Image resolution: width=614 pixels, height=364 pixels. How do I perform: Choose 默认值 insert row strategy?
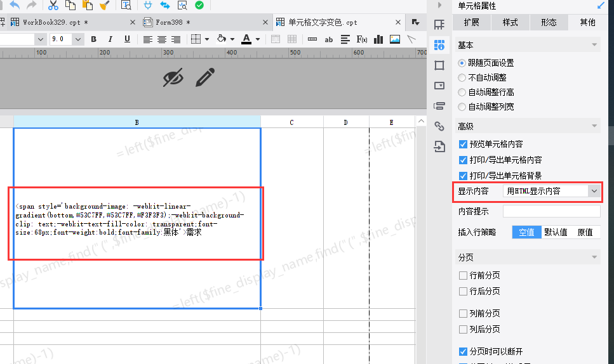pos(556,232)
